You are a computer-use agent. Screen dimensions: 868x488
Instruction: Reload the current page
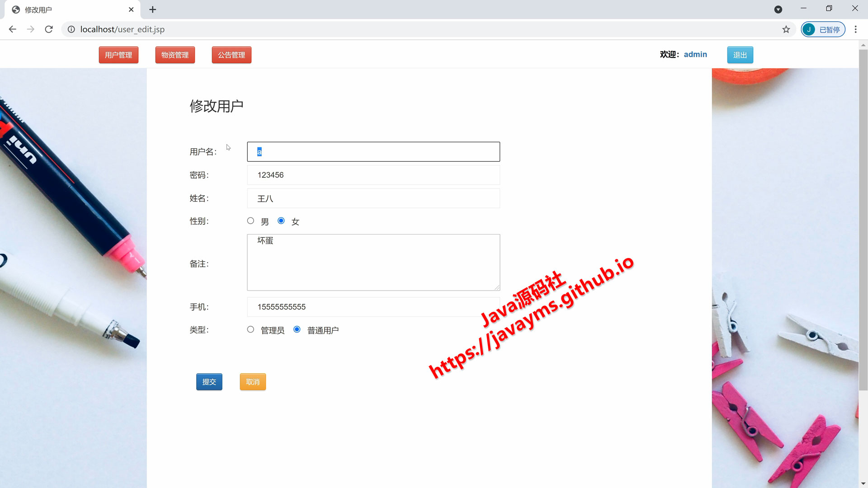click(x=49, y=29)
